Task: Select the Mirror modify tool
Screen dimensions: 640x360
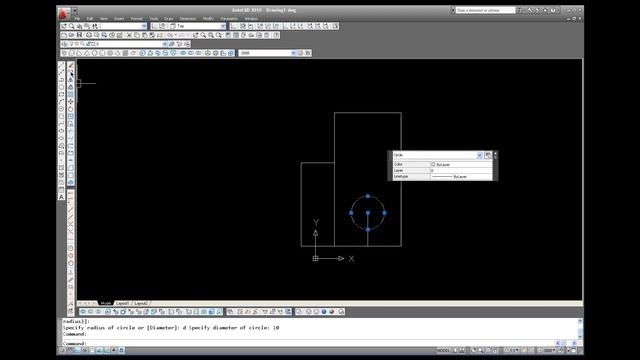Action: [x=71, y=79]
